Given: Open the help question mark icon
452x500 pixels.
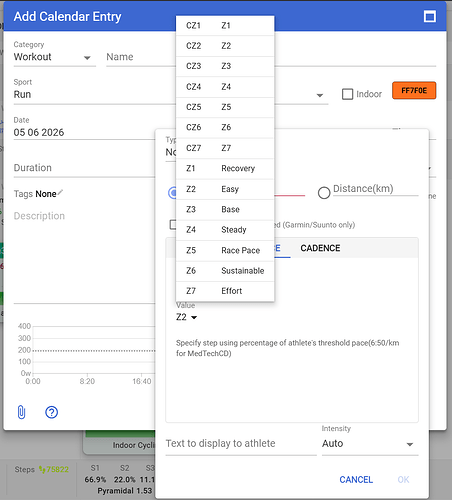Looking at the screenshot, I should 51,412.
